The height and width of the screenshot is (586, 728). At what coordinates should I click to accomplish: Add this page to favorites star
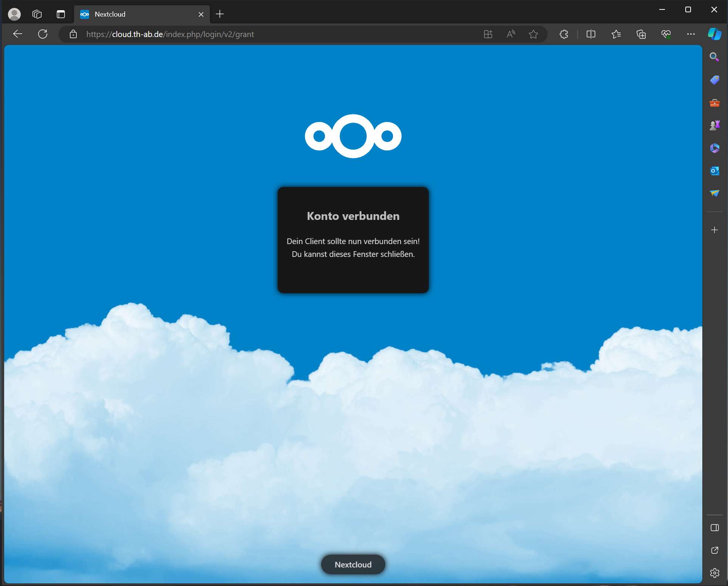click(x=533, y=34)
